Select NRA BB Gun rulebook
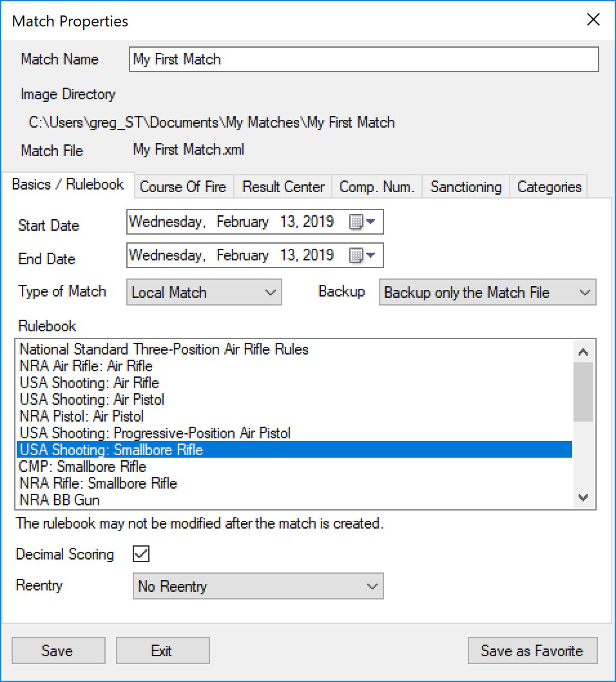Screen dimensions: 616x682 [60, 500]
